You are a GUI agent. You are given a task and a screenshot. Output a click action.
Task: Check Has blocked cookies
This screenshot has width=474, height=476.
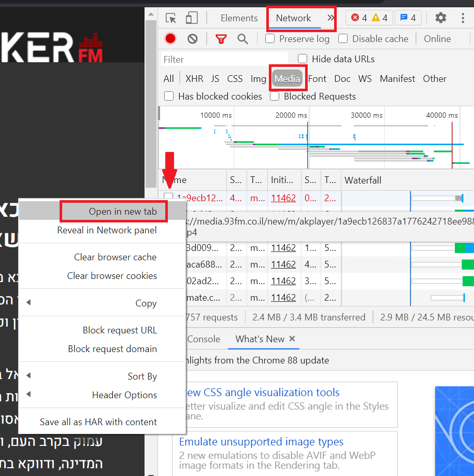coord(169,96)
